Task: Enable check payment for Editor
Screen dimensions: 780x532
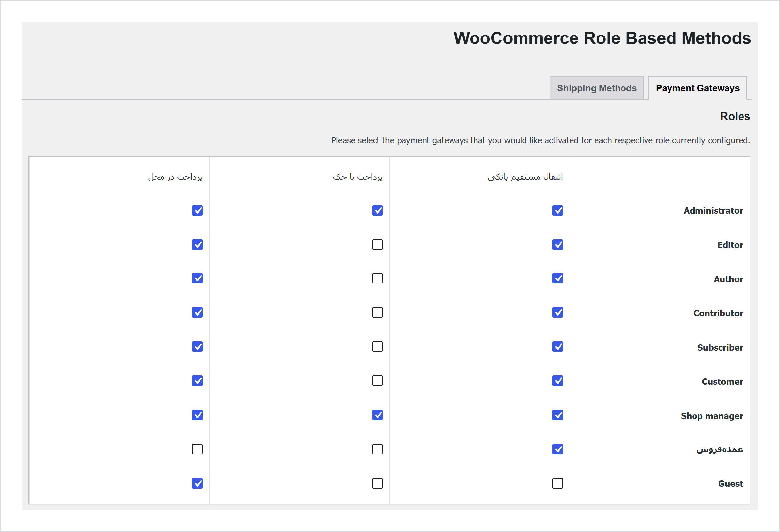Action: [377, 245]
